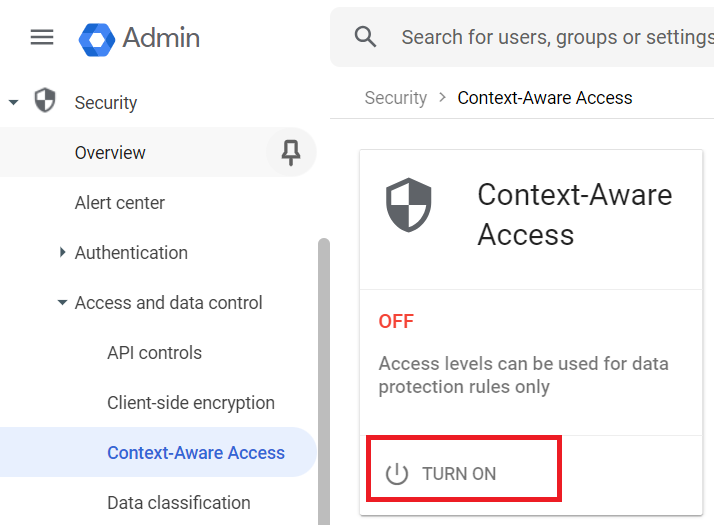Screen dimensions: 714x525
Task: Turn on Context-Aware Access
Action: [464, 469]
